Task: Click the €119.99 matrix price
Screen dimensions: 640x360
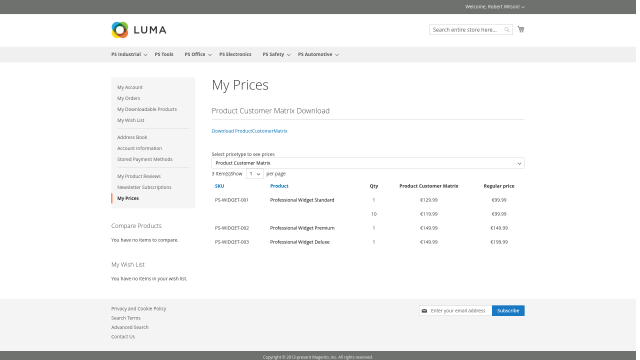Action: click(x=429, y=214)
